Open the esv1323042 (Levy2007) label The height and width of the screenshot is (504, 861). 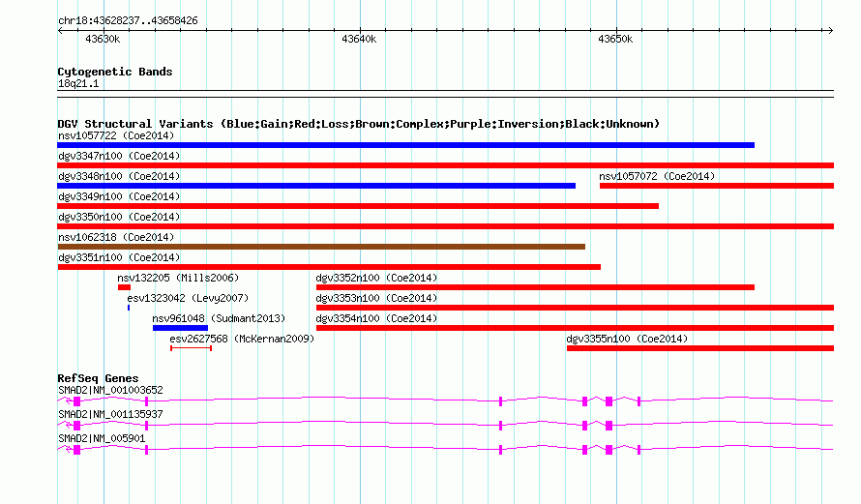click(188, 298)
